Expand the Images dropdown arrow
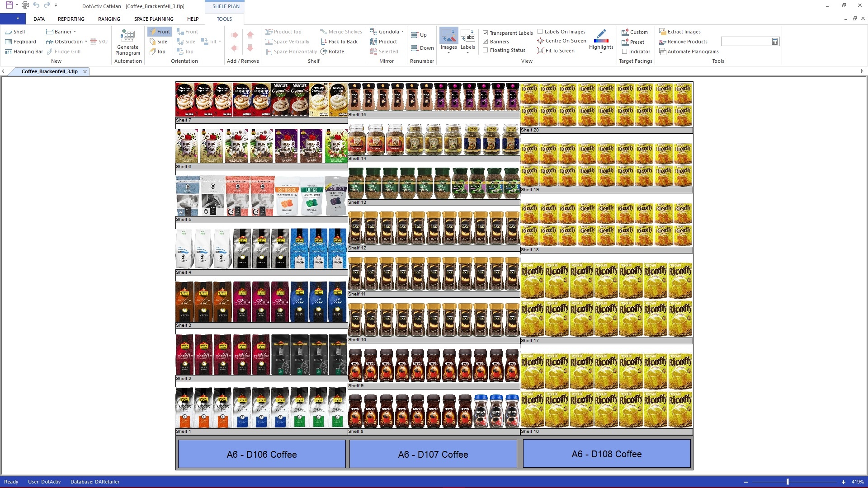 (x=448, y=53)
